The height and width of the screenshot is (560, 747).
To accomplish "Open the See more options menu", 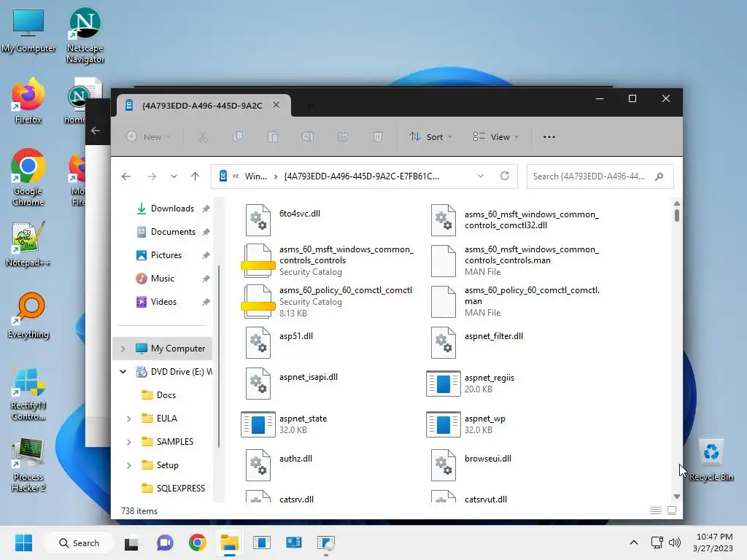I will pos(549,137).
